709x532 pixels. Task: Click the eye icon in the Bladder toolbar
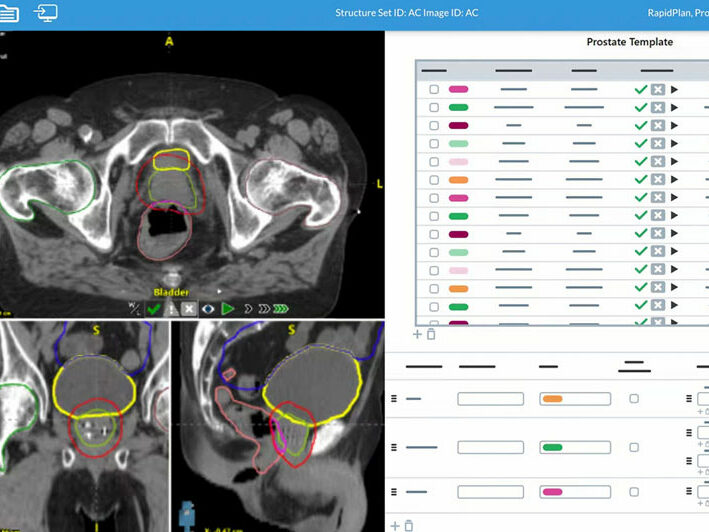pos(209,309)
